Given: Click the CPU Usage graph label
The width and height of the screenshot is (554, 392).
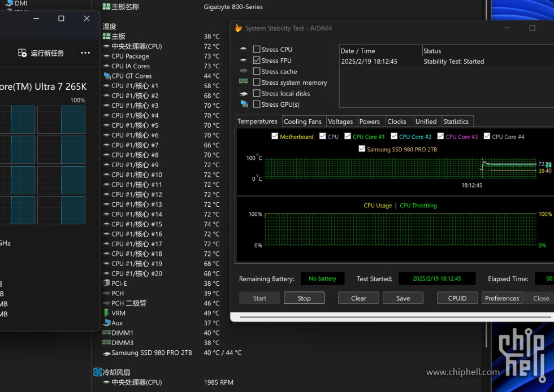Looking at the screenshot, I should pyautogui.click(x=378, y=206).
